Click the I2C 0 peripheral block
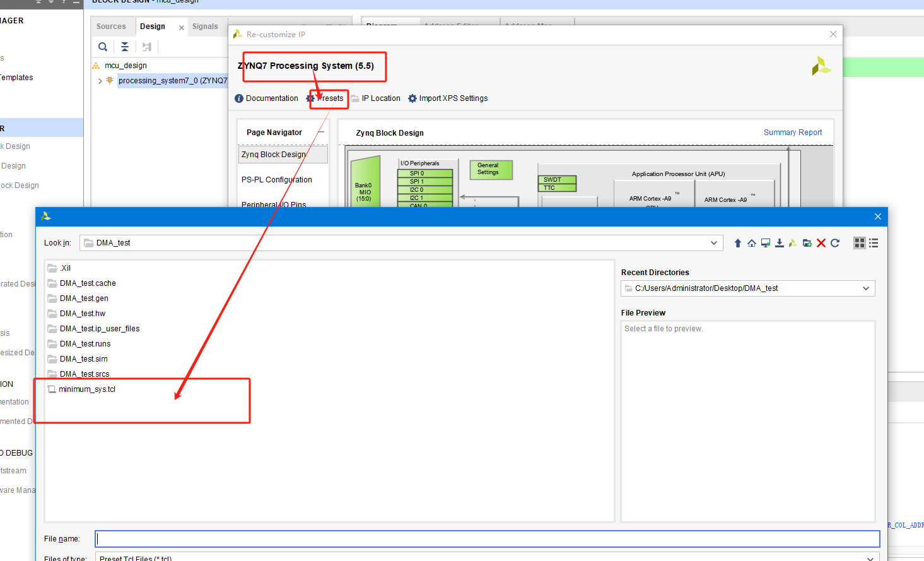Image resolution: width=924 pixels, height=561 pixels. tap(425, 189)
